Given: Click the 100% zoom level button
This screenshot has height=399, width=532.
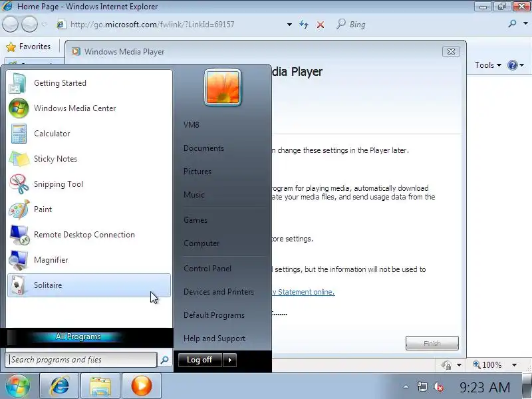Looking at the screenshot, I should pyautogui.click(x=487, y=365).
